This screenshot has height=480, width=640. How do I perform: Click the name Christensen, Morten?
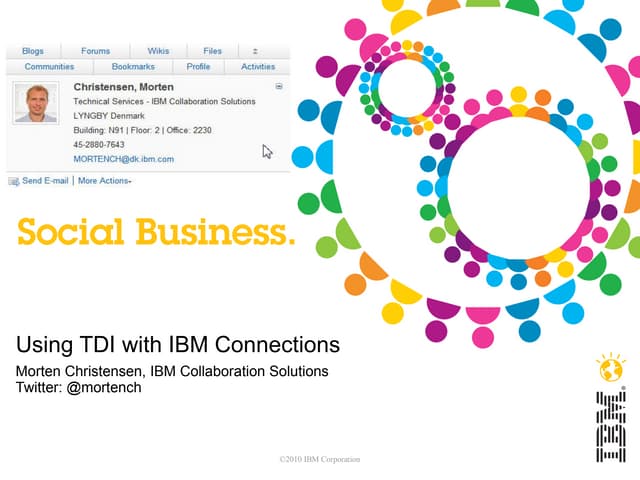123,88
